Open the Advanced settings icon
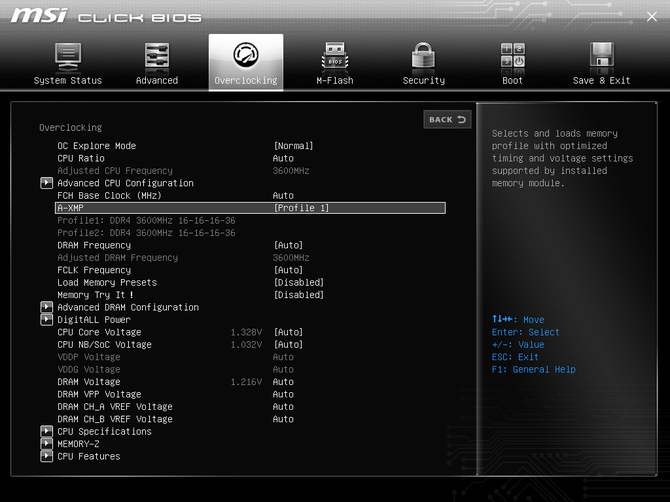This screenshot has height=502, width=670. (157, 56)
